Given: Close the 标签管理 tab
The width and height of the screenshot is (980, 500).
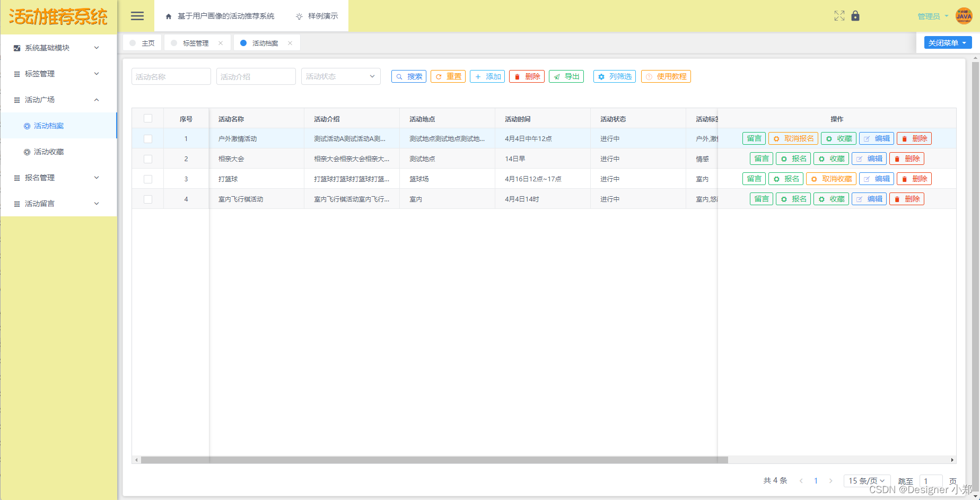Looking at the screenshot, I should (x=221, y=43).
